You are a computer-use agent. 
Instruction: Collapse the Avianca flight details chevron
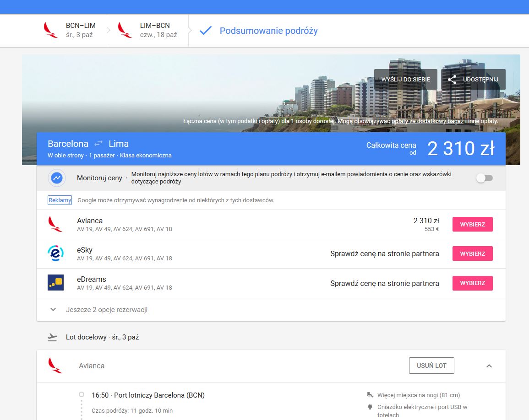coord(489,366)
